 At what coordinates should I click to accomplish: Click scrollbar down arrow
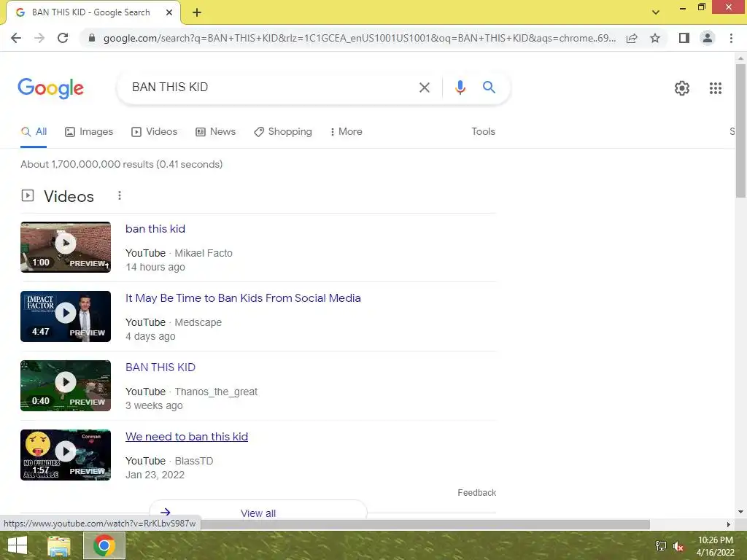click(740, 512)
